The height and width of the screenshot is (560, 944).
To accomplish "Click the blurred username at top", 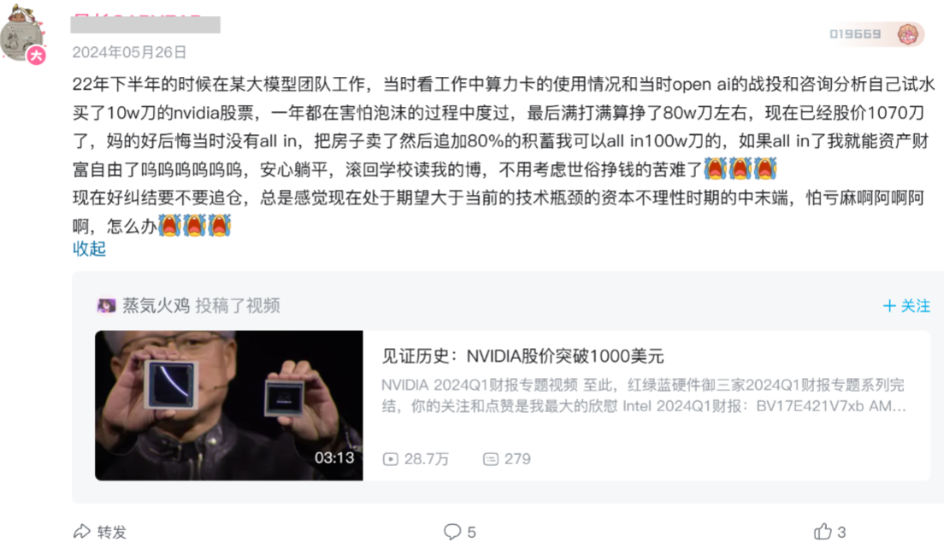I will point(145,24).
